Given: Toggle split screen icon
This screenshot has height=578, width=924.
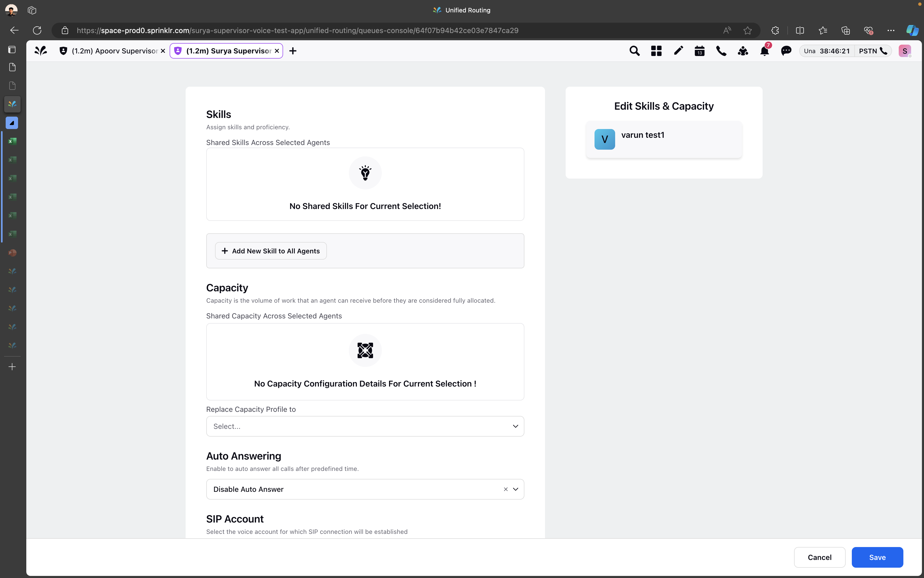Looking at the screenshot, I should click(800, 30).
